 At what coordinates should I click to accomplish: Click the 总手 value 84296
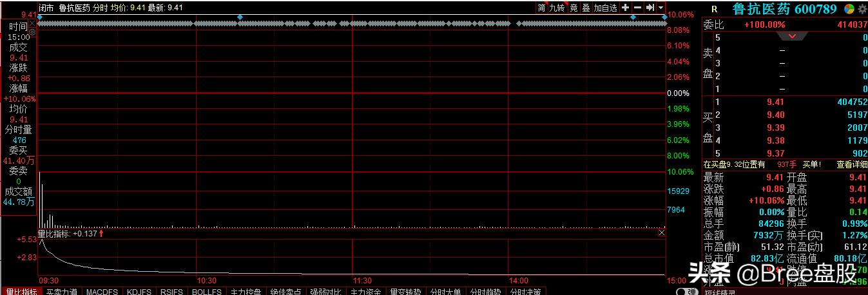[x=770, y=224]
